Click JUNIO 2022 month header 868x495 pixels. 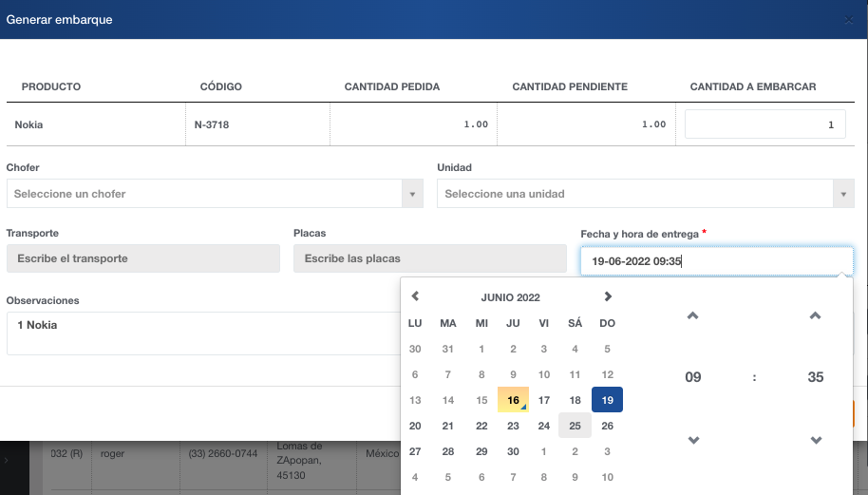point(511,297)
